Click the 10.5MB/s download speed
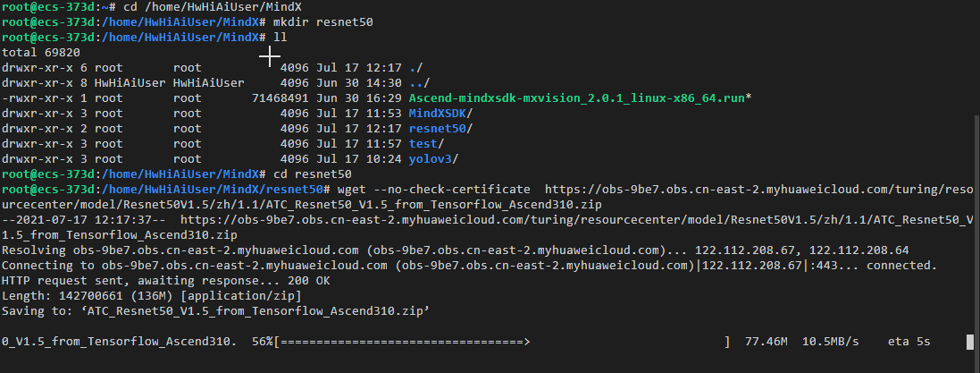Screen dimensions: 980x373 [x=831, y=342]
